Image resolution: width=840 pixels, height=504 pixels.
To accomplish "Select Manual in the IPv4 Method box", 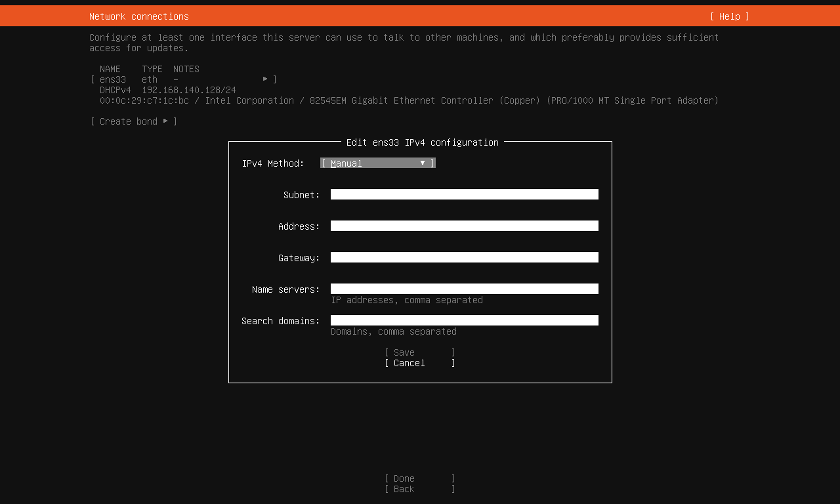I will pyautogui.click(x=346, y=163).
